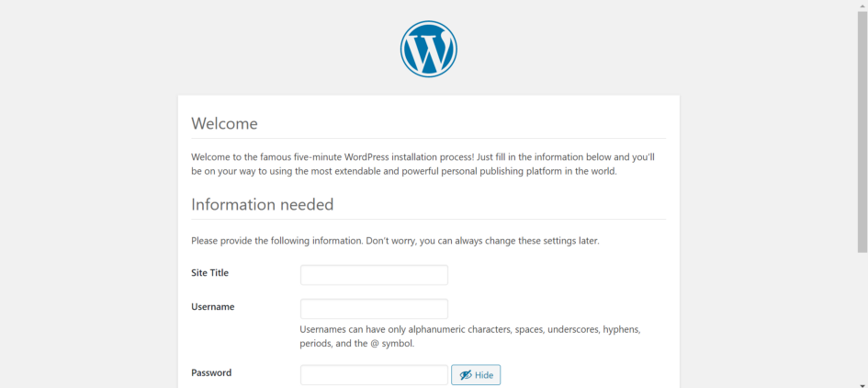The width and height of the screenshot is (868, 388).
Task: Click the scrollbar down arrow
Action: [862, 384]
